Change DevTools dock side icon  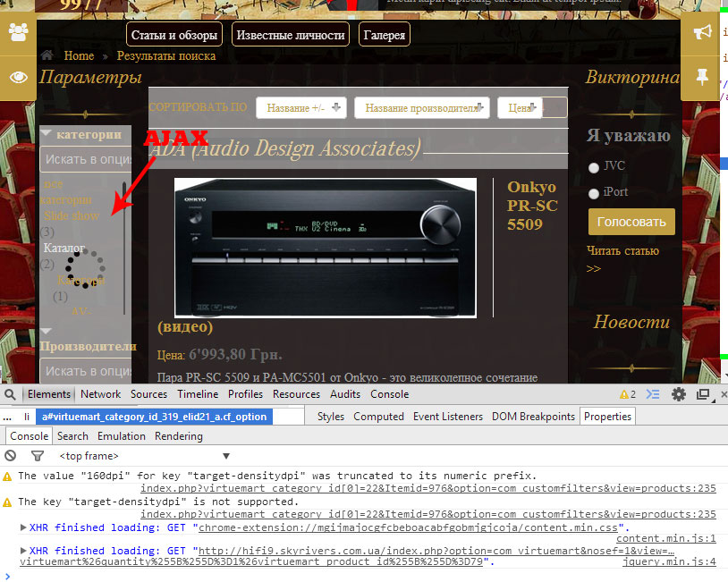point(703,394)
